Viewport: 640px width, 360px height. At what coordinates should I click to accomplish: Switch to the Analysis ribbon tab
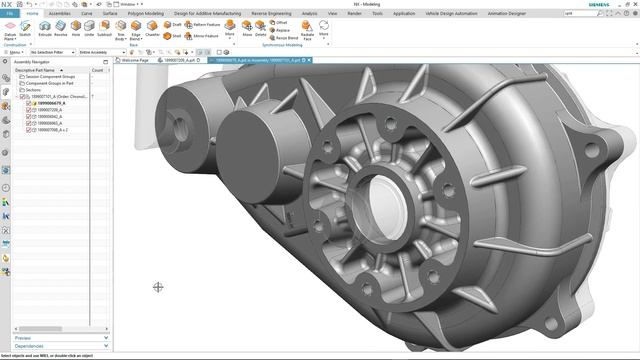(x=309, y=13)
